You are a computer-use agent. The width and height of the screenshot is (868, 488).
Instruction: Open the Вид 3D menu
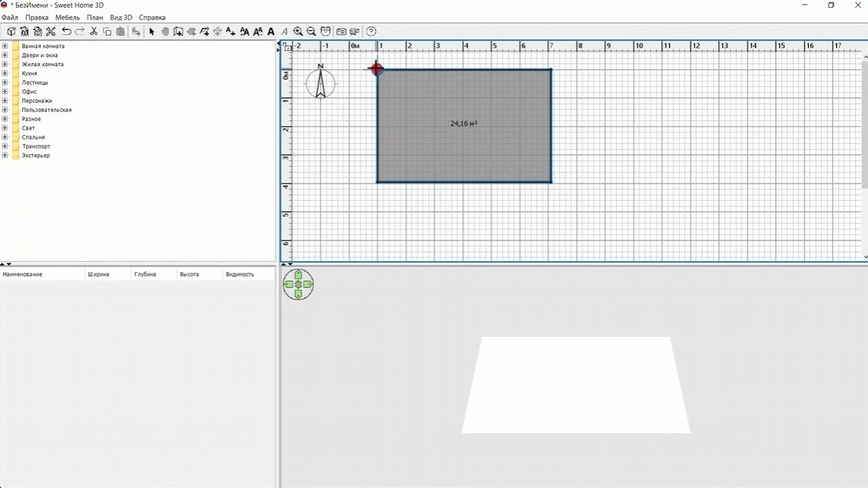tap(121, 17)
